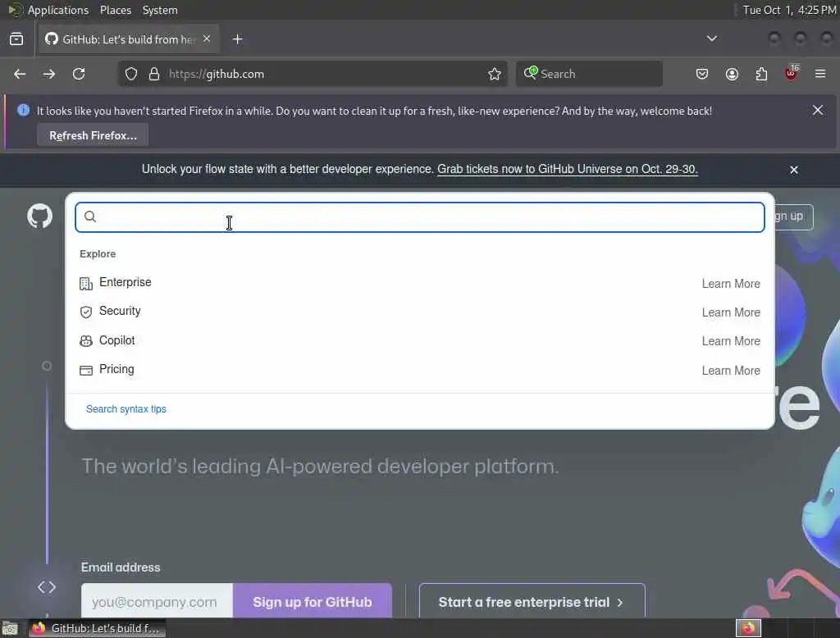Open the System menu
This screenshot has height=638, width=840.
coord(160,10)
